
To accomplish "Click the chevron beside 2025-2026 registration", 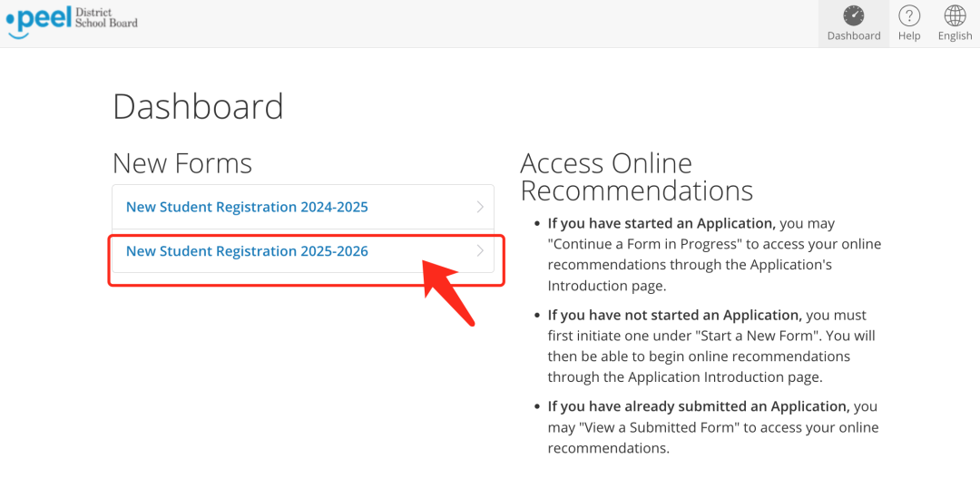I will click(x=480, y=251).
